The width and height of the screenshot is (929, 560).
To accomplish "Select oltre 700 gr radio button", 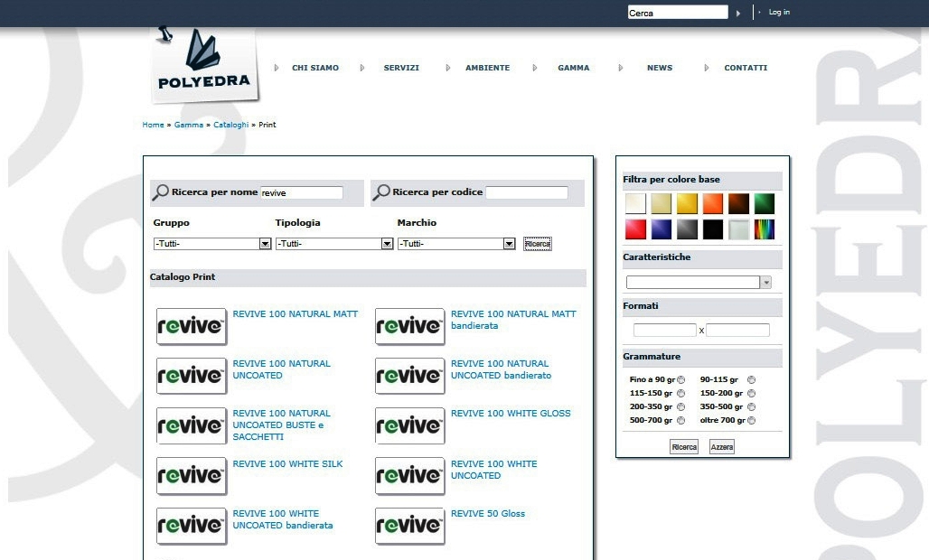I will (751, 421).
